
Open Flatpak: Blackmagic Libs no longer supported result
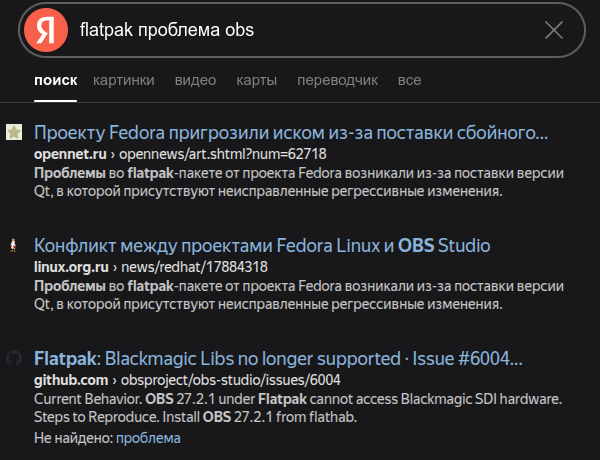[278, 359]
